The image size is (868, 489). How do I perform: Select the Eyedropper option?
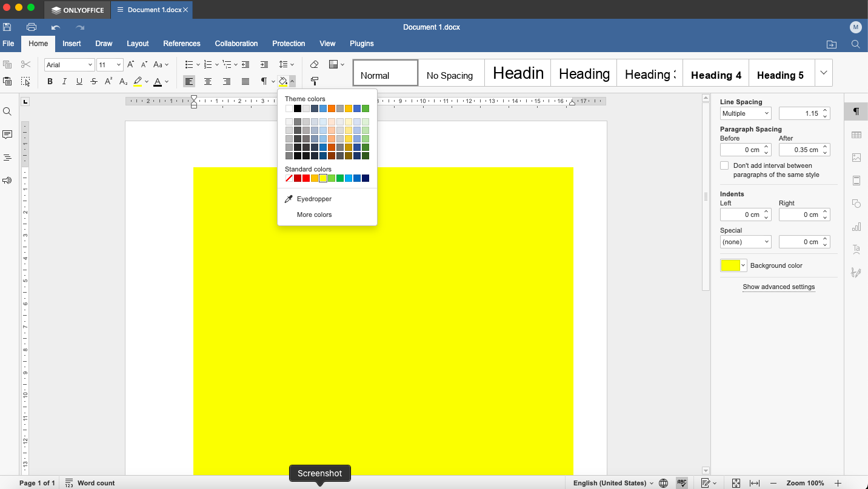point(314,199)
